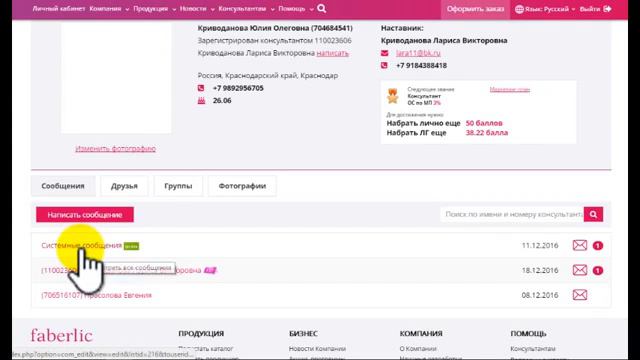Open envelope icon in the 08.12.2016 row

coord(580,295)
